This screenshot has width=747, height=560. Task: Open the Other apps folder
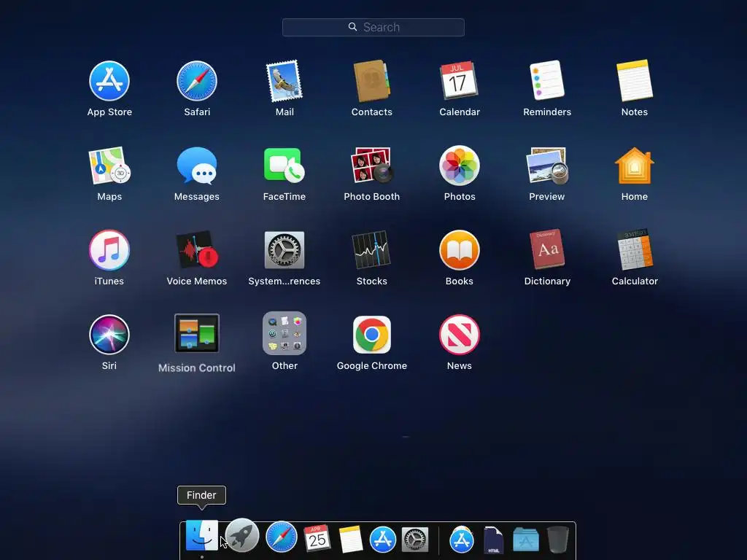pos(285,333)
